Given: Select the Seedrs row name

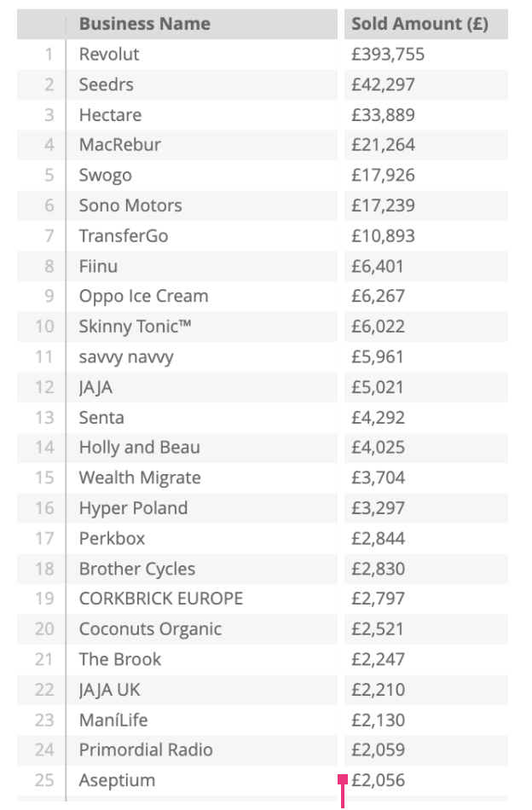Looking at the screenshot, I should (106, 84).
